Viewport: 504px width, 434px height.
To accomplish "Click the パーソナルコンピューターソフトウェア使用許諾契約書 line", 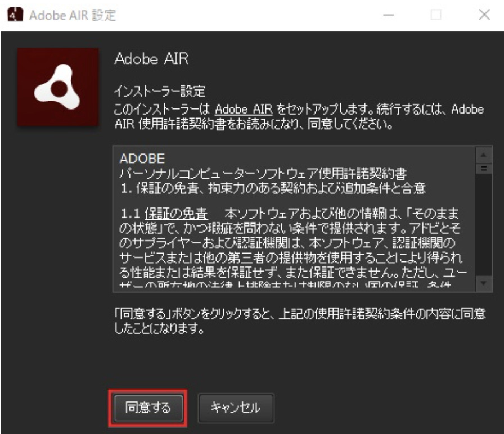I will click(x=263, y=174).
